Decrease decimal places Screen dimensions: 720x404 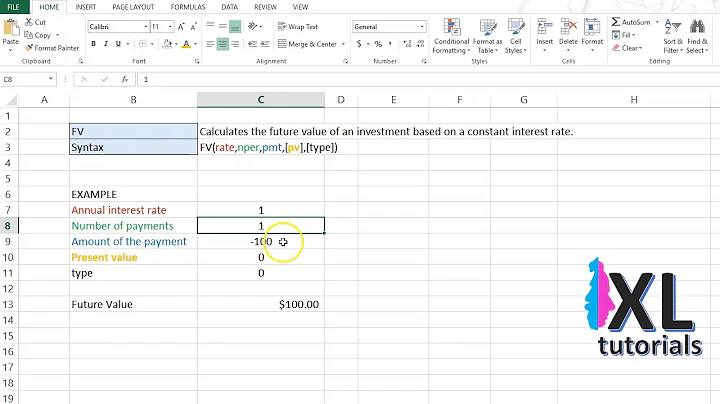coord(420,44)
